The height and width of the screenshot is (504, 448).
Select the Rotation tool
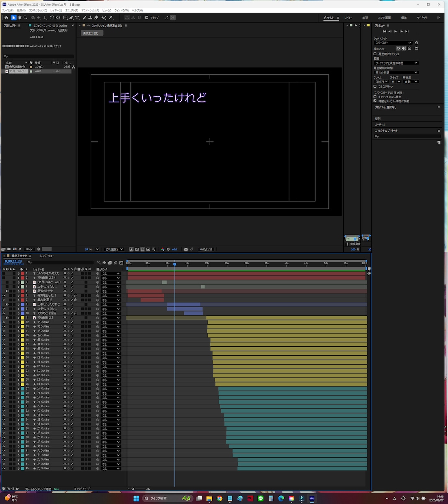[52, 18]
